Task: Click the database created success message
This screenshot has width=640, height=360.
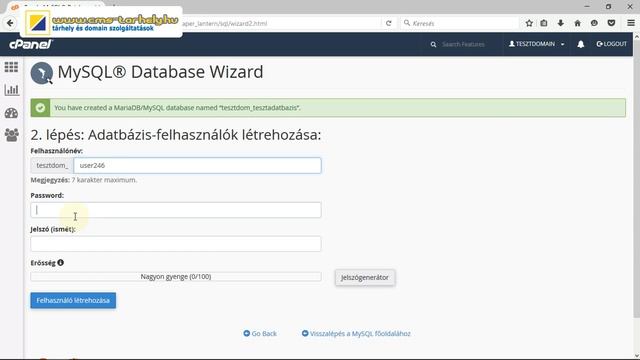Action: (x=328, y=108)
